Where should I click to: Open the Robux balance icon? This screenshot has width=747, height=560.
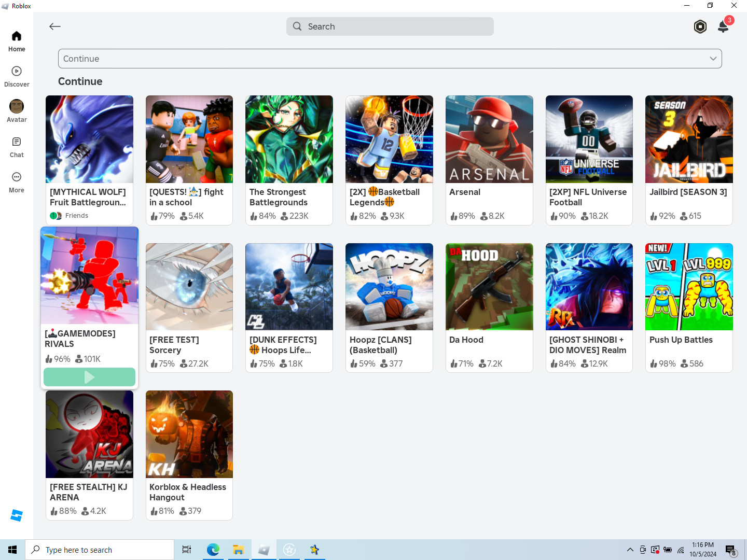[700, 26]
